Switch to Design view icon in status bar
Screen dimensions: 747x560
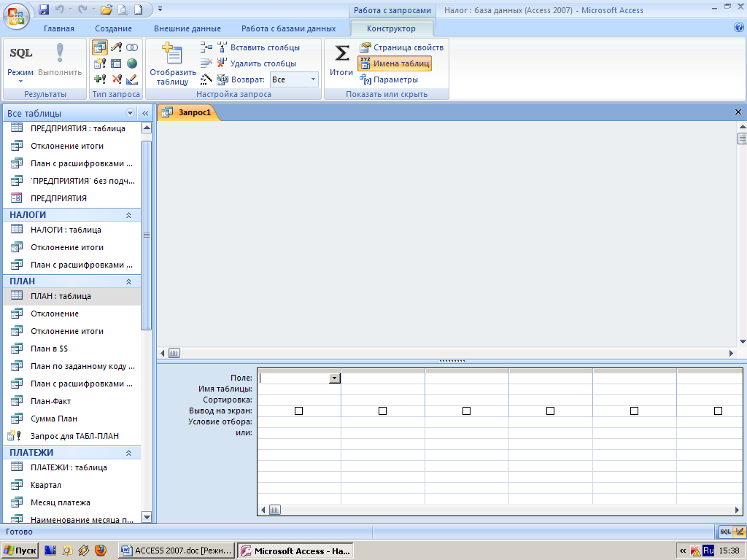click(740, 532)
